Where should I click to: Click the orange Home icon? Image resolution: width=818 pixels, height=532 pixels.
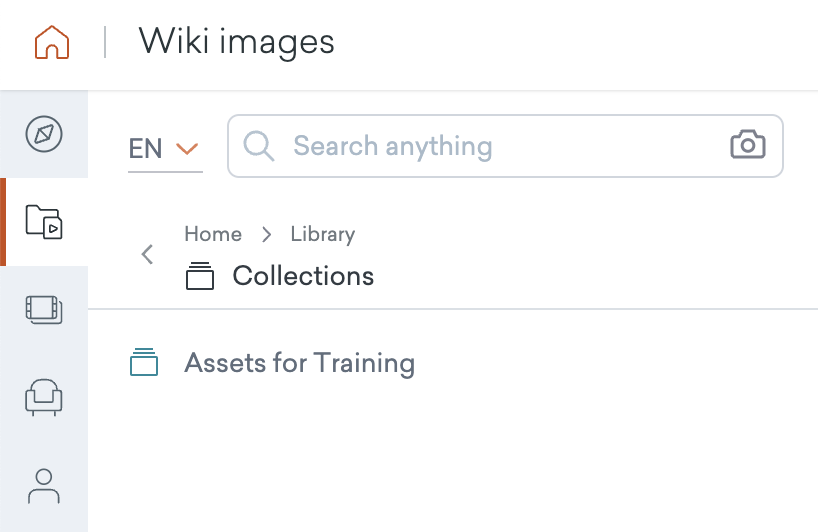tap(52, 43)
